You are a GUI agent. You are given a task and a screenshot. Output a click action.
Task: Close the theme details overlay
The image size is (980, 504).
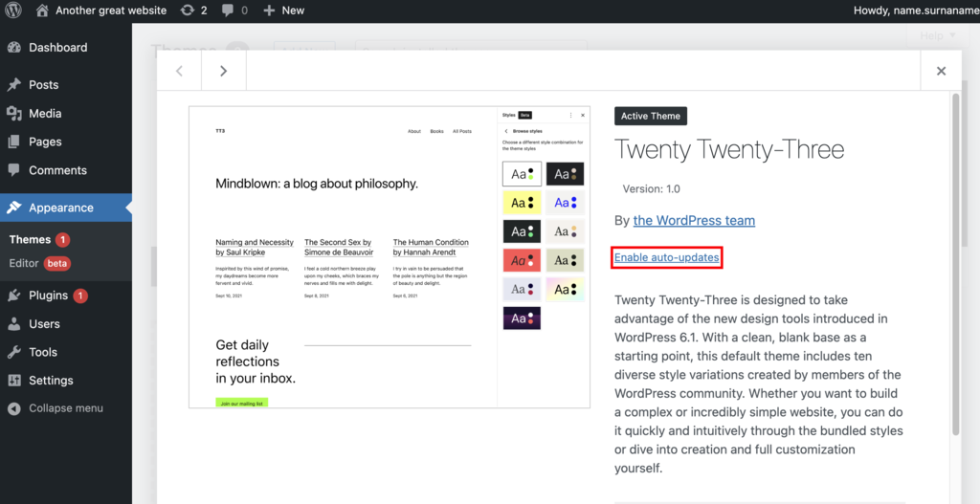pos(941,71)
